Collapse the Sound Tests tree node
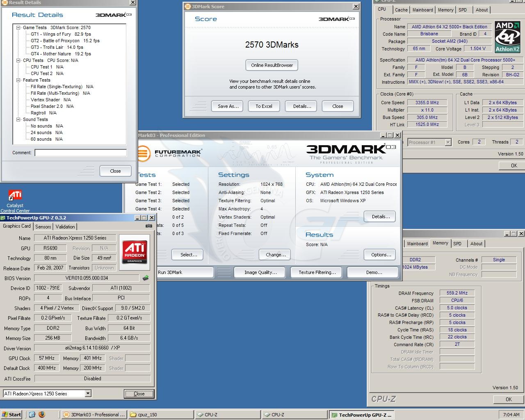525x420 pixels. (x=18, y=119)
